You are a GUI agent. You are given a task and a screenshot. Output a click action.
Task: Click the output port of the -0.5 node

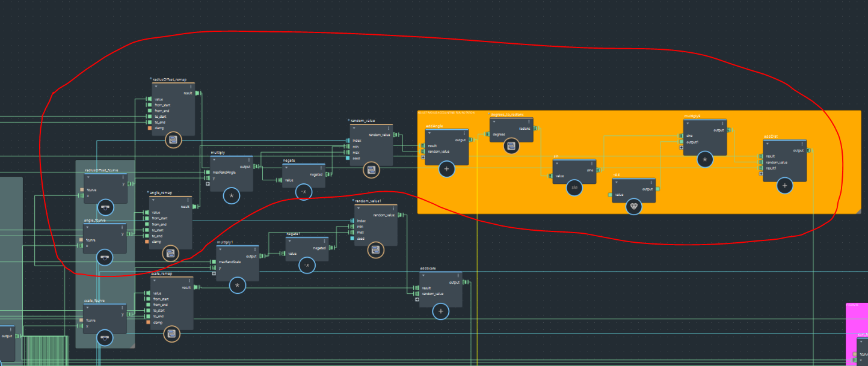(x=657, y=189)
